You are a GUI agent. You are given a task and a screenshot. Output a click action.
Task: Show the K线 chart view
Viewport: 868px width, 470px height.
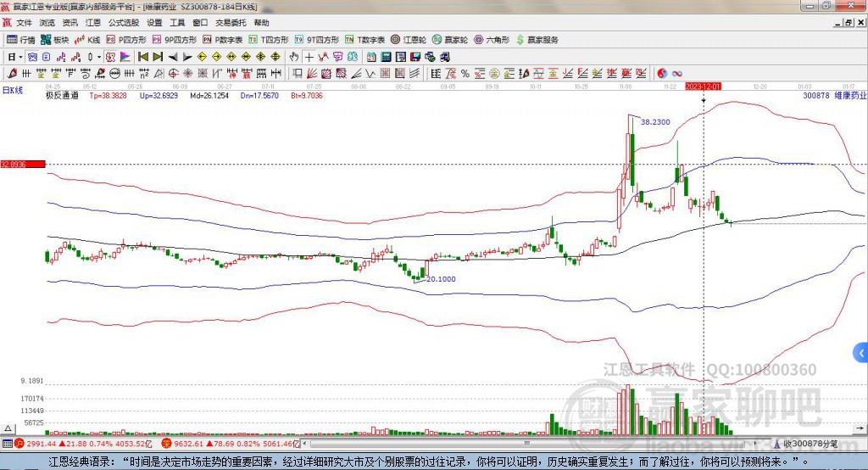[87, 40]
